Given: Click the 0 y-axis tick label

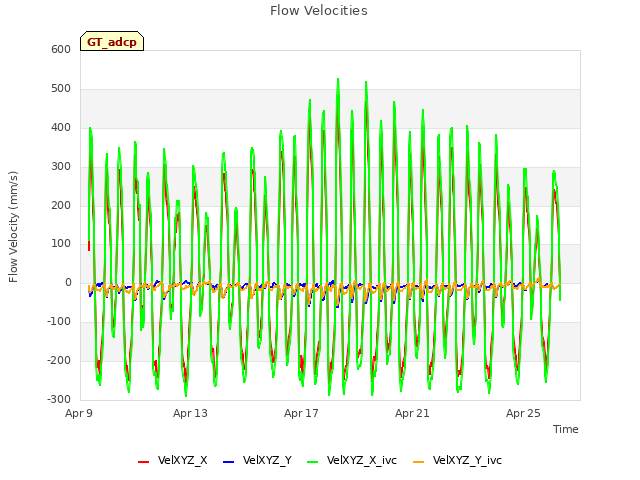Looking at the screenshot, I should click(68, 282).
